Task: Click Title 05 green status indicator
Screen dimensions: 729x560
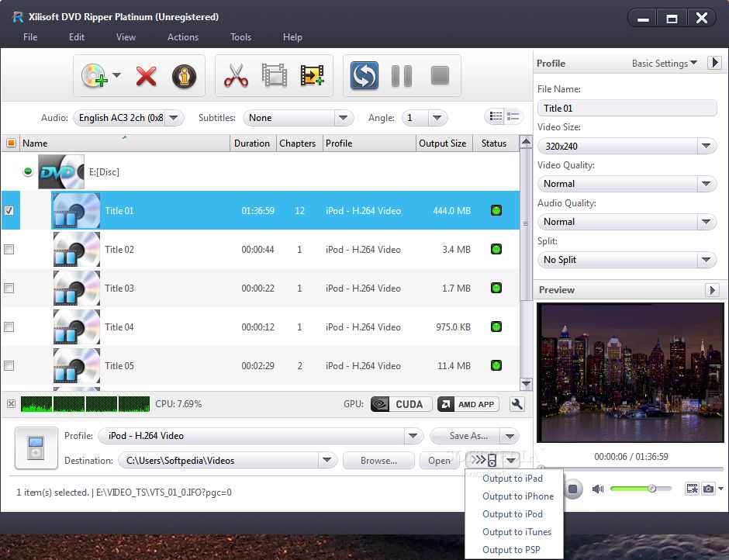Action: pos(496,365)
